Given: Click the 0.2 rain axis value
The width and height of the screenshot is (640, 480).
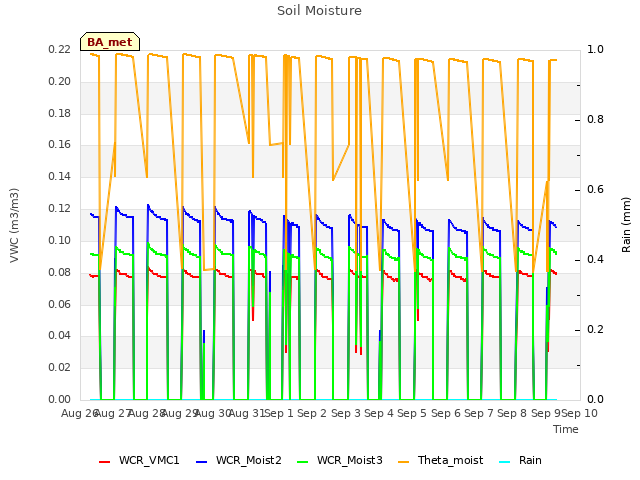Looking at the screenshot, I should pyautogui.click(x=595, y=329).
